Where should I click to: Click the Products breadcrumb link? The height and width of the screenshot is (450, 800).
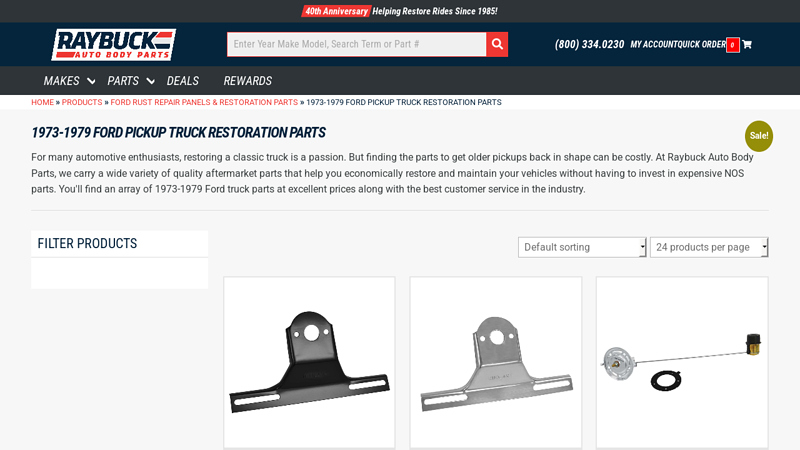pos(82,102)
